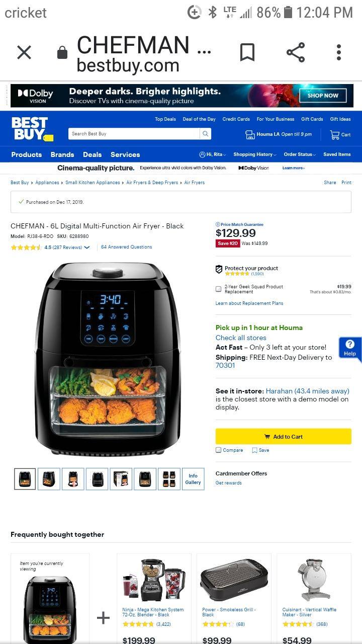
Task: Click the Houma store location icon
Action: tap(250, 134)
